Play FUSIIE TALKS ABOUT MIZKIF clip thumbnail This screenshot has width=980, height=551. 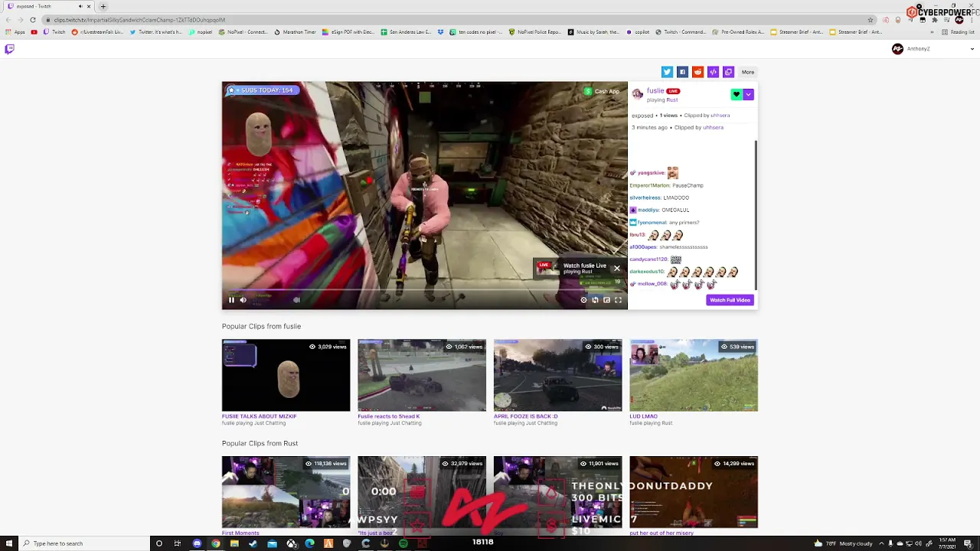(x=286, y=375)
